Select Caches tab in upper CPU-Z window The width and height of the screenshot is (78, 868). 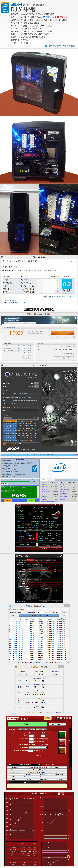23,508
